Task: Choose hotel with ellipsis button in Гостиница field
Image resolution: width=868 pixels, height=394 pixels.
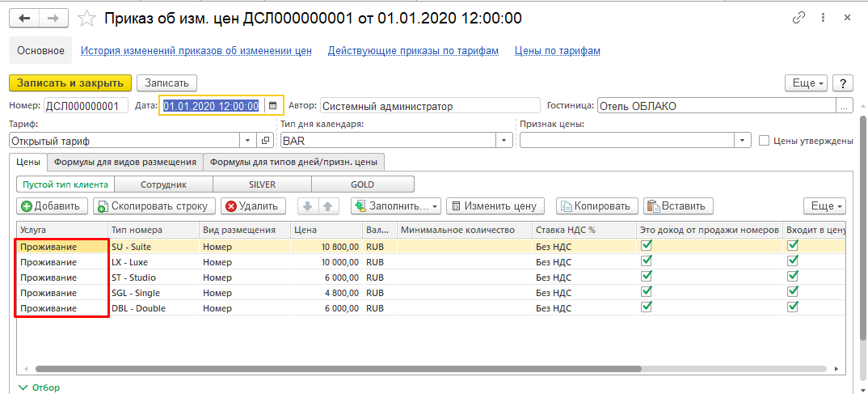Action: pos(844,106)
